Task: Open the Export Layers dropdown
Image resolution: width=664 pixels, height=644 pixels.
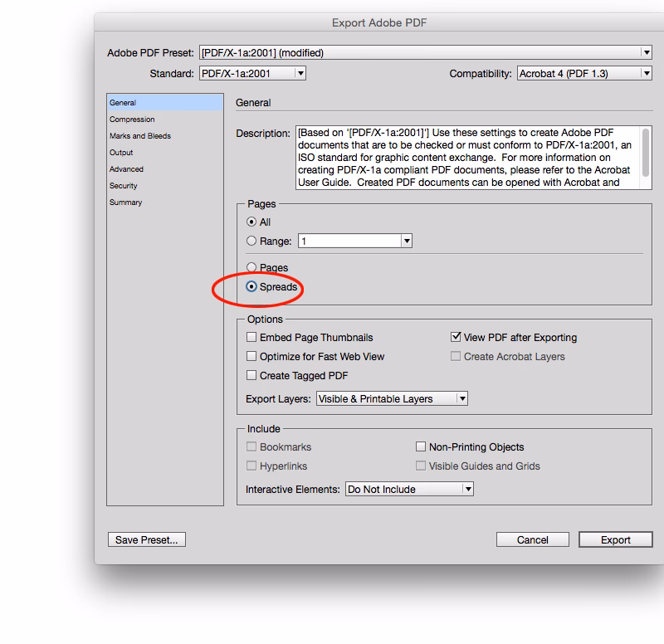Action: tap(392, 399)
